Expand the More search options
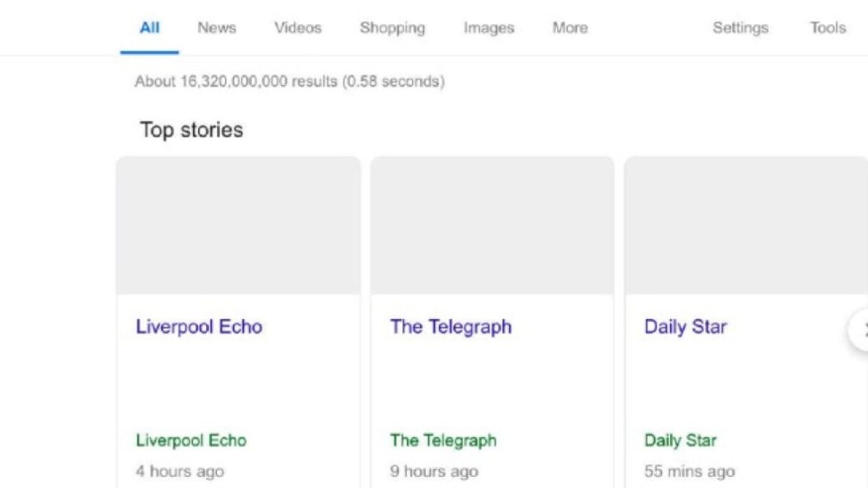 pos(570,28)
